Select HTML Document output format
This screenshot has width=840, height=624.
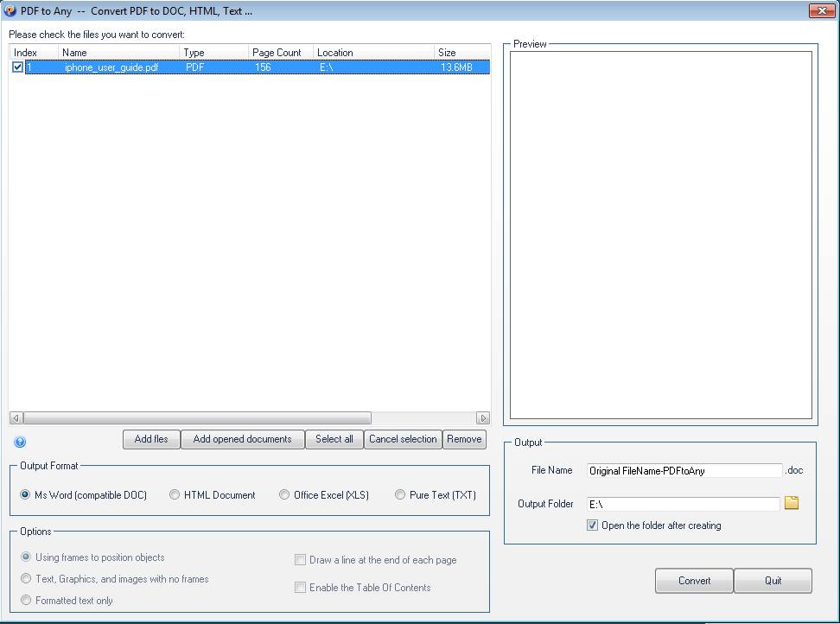click(x=175, y=494)
